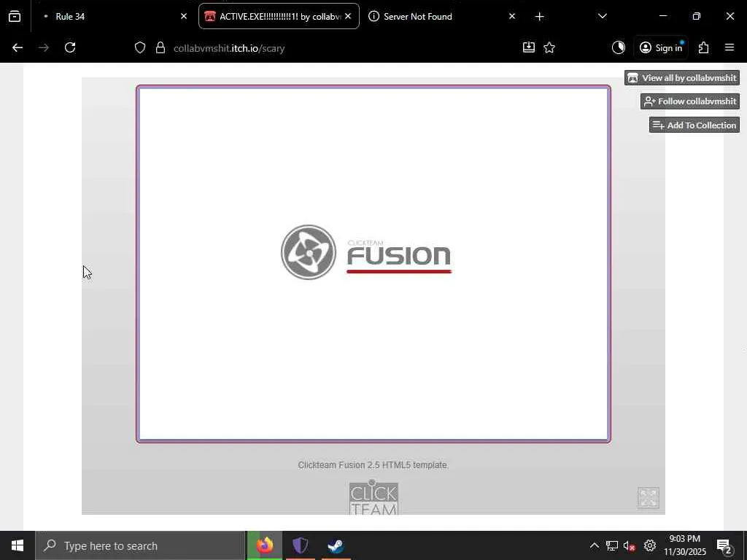Screen dimensions: 747x560
Task: Open the tracking protection shield icon
Action: point(139,47)
